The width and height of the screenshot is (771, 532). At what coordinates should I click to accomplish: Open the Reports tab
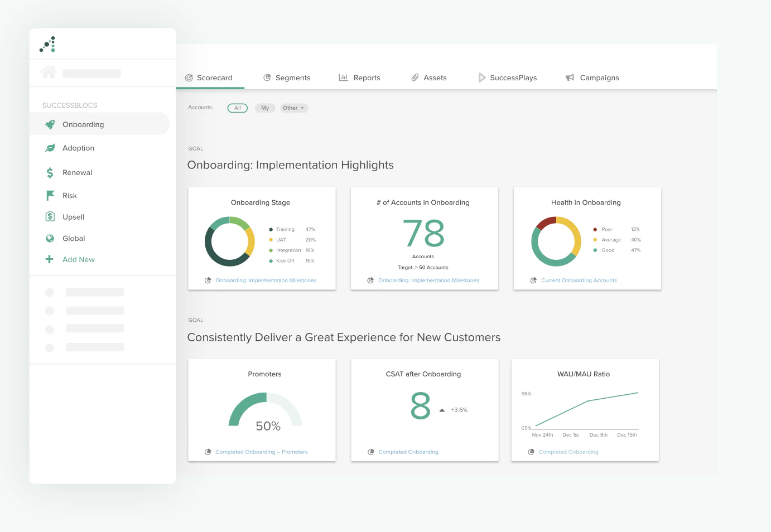click(360, 78)
